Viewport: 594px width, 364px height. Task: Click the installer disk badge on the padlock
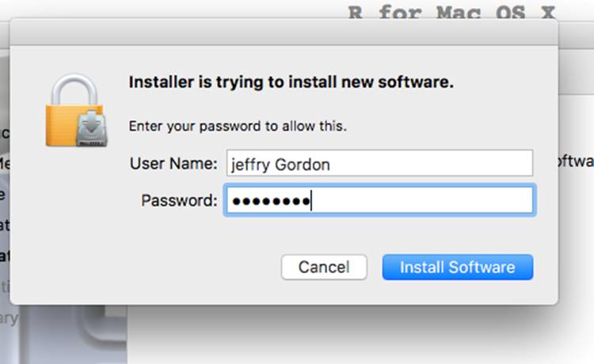click(91, 130)
